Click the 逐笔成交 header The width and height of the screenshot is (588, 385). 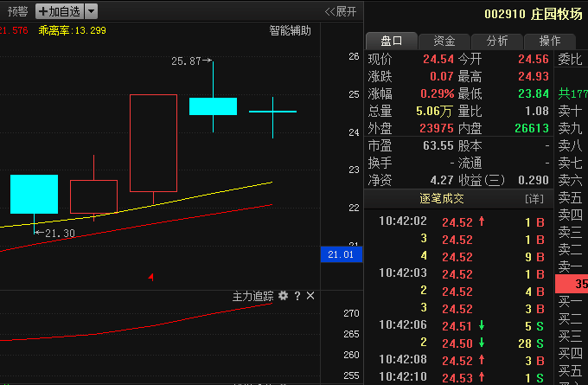pyautogui.click(x=442, y=198)
